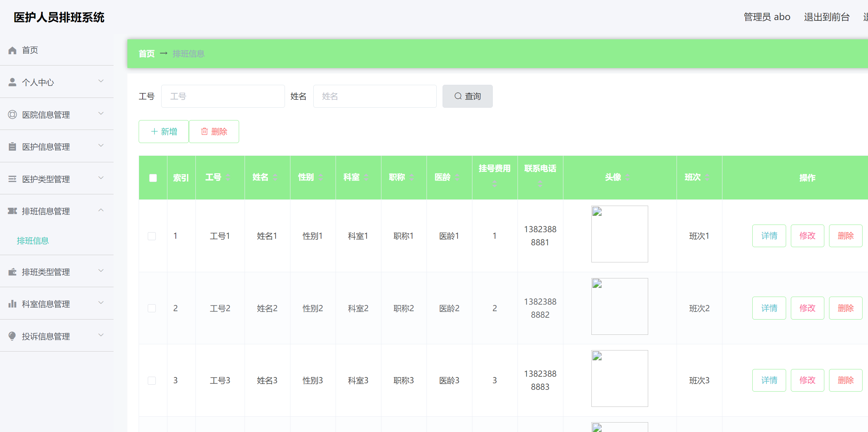Expand the 个人中心 menu chevron
868x432 pixels.
tap(101, 82)
